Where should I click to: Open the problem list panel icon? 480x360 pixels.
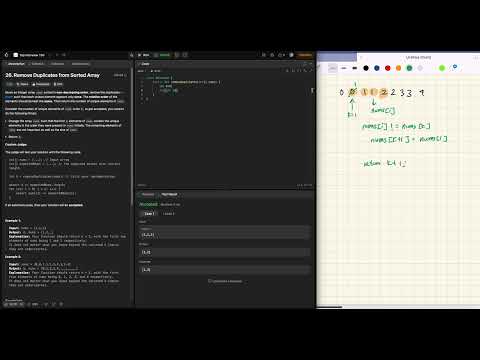(16, 55)
